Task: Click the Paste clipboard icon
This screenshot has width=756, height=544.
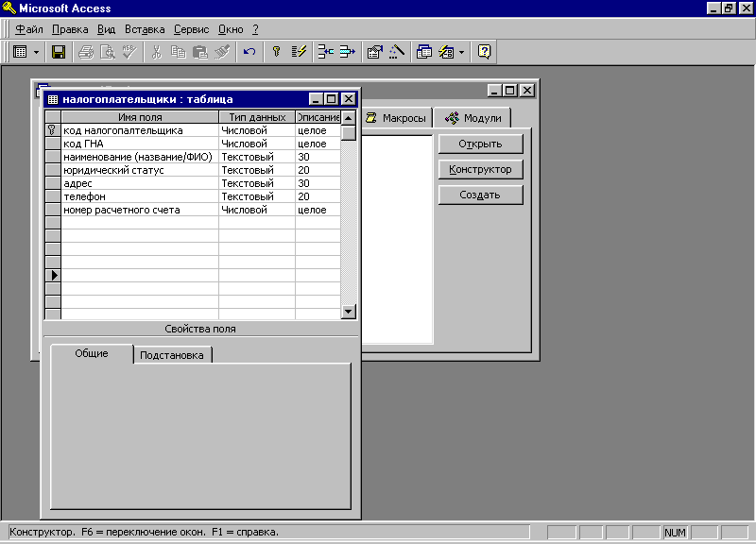Action: point(199,52)
